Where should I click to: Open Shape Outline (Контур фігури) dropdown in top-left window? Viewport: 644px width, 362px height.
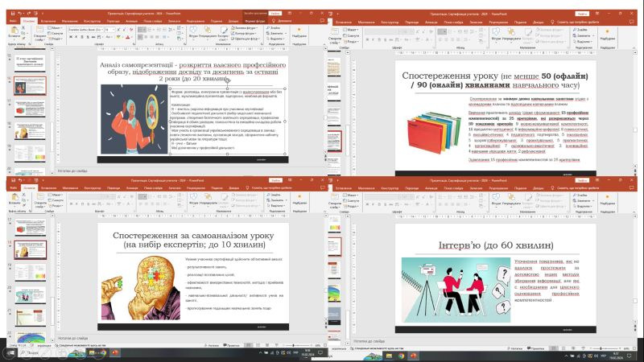245,33
